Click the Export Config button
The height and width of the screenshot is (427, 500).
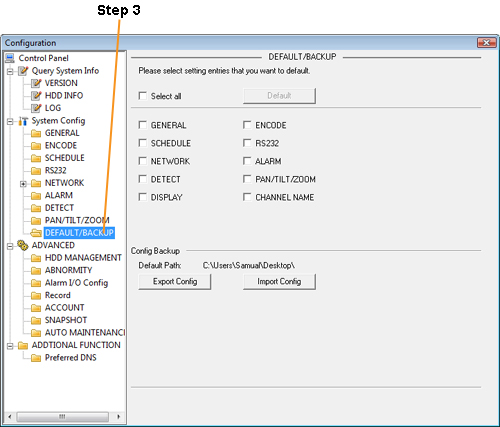[175, 282]
